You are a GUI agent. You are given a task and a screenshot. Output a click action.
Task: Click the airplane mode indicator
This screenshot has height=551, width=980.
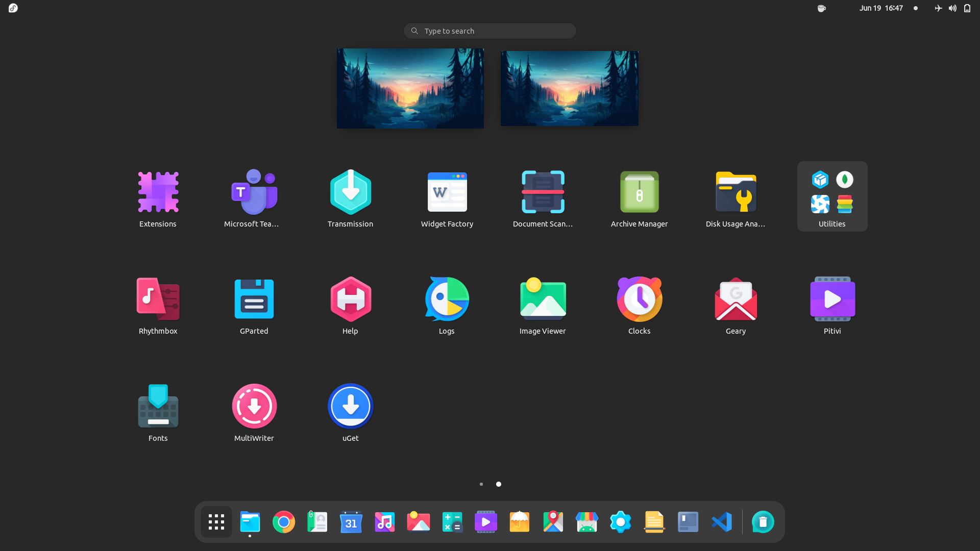(938, 8)
